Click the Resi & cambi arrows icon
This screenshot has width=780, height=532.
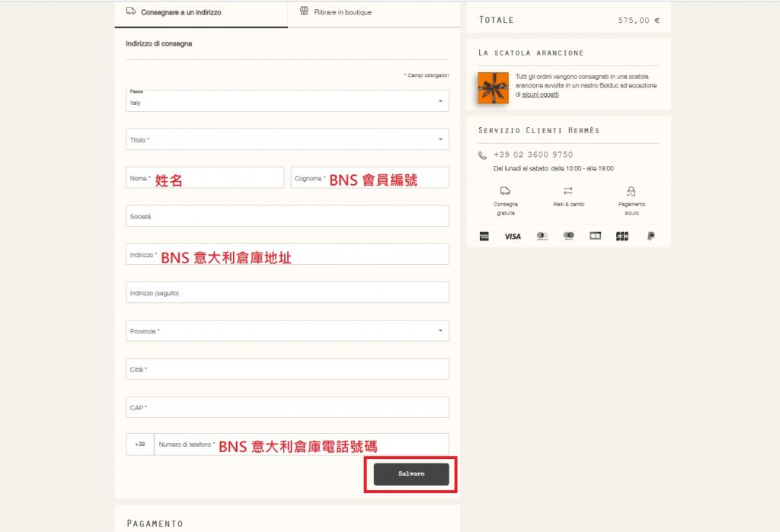click(568, 191)
